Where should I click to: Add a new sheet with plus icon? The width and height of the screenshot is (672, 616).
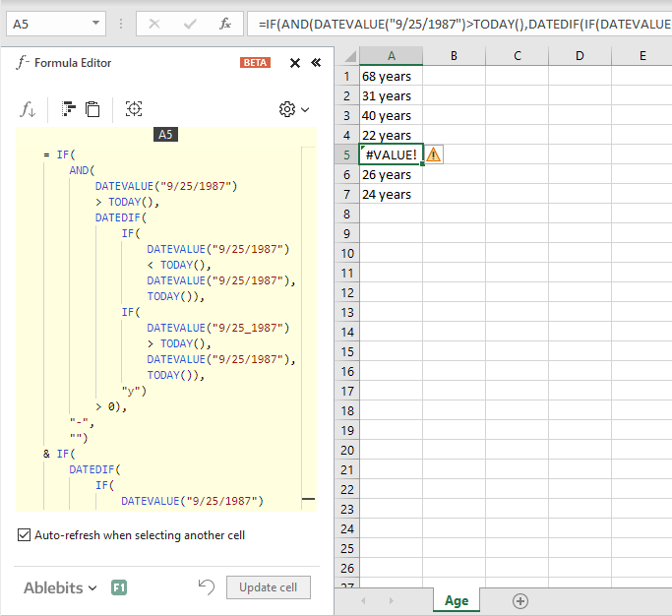pyautogui.click(x=520, y=601)
